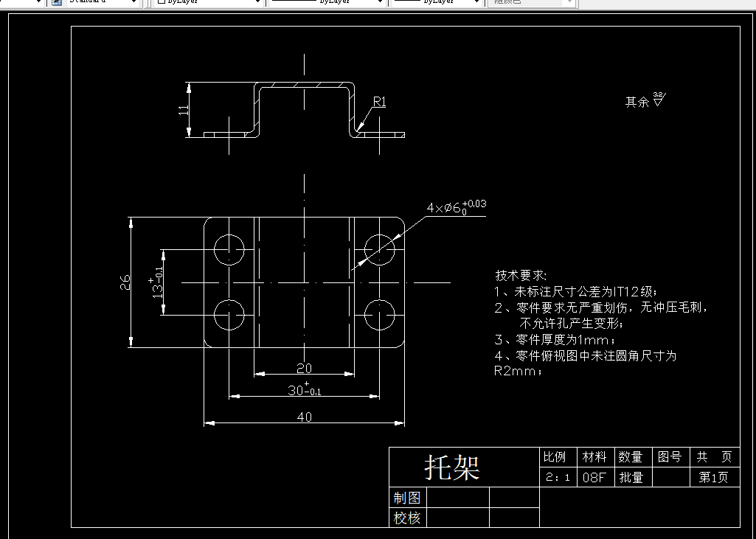The width and height of the screenshot is (756, 539).
Task: Click the text style icon beside Standard
Action: point(56,4)
